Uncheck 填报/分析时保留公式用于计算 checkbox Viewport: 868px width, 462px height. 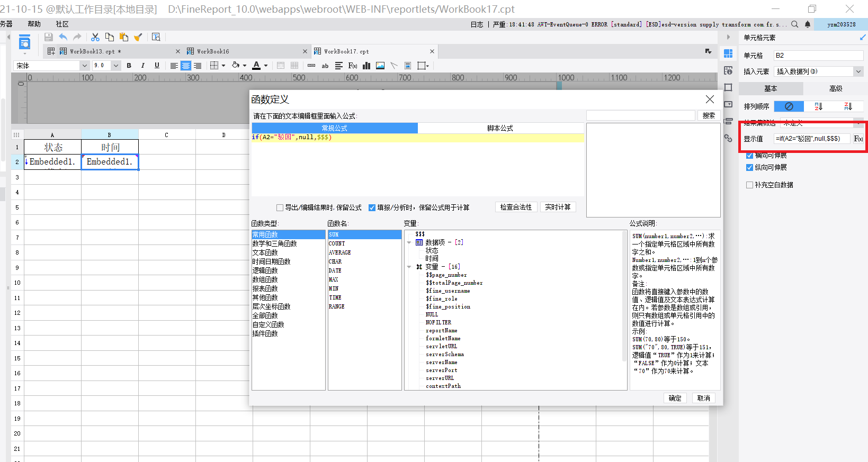[x=372, y=207]
